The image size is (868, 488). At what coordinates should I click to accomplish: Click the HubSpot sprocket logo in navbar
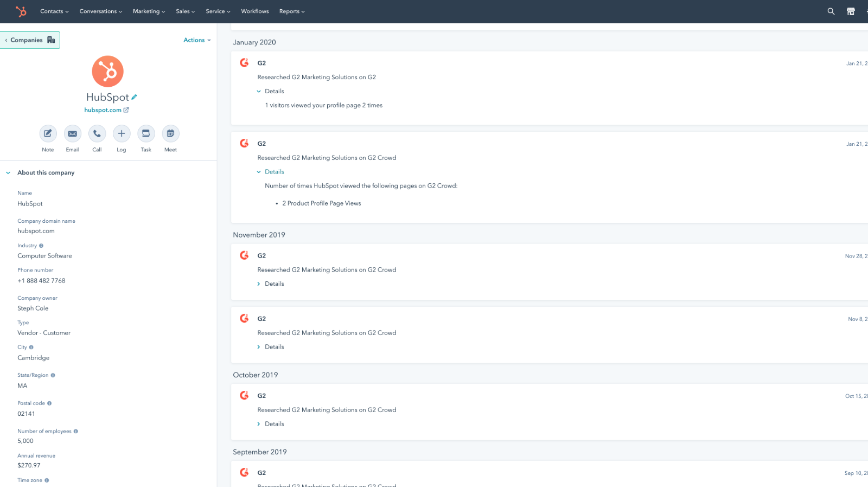pos(21,11)
